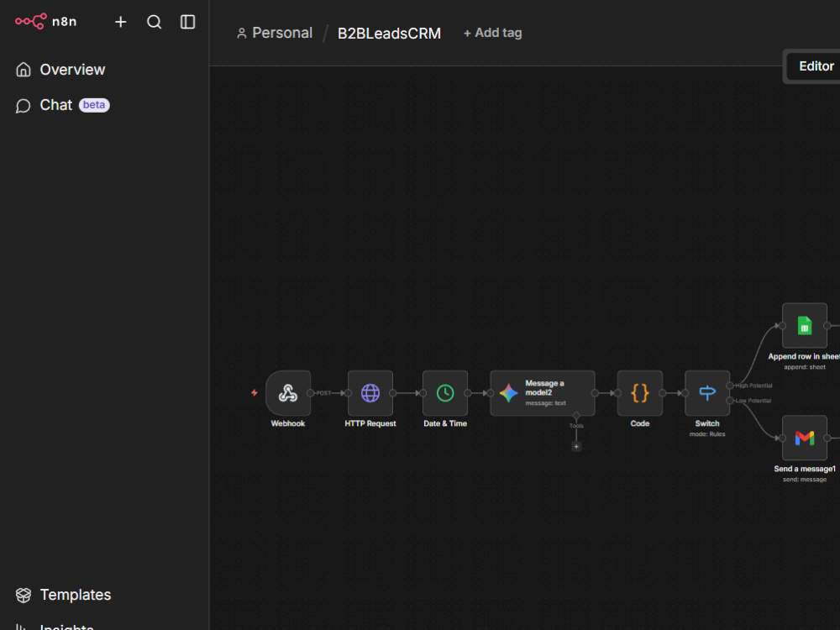The image size is (840, 630).
Task: Select the Gmail Send a message1 node
Action: pos(805,438)
